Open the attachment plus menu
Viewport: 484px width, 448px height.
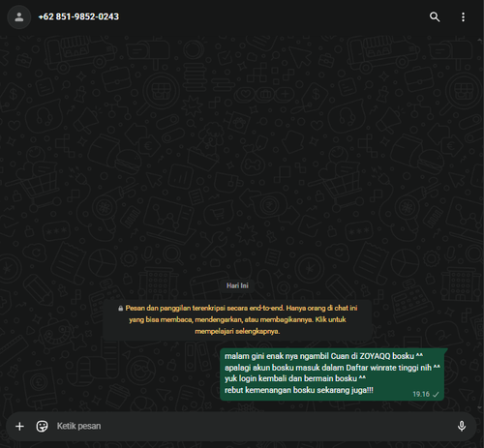click(x=19, y=426)
